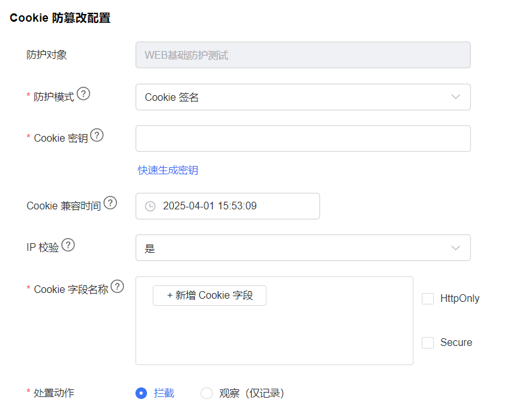Click 快速生成密钥 link

point(168,170)
